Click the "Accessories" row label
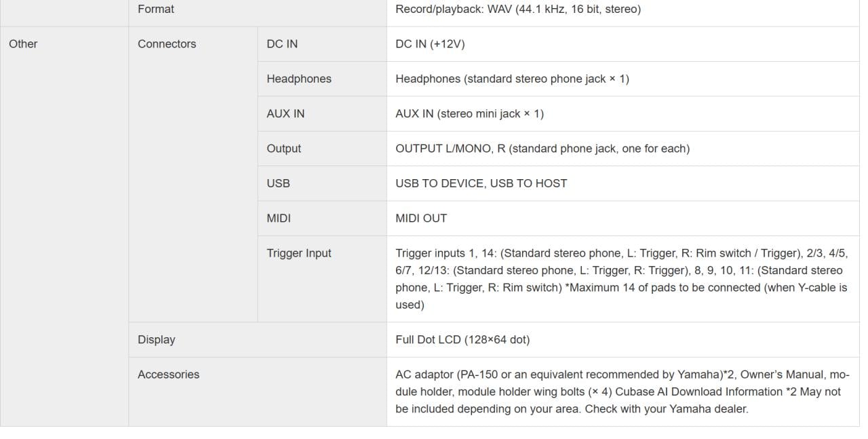The image size is (868, 439). pyautogui.click(x=168, y=375)
